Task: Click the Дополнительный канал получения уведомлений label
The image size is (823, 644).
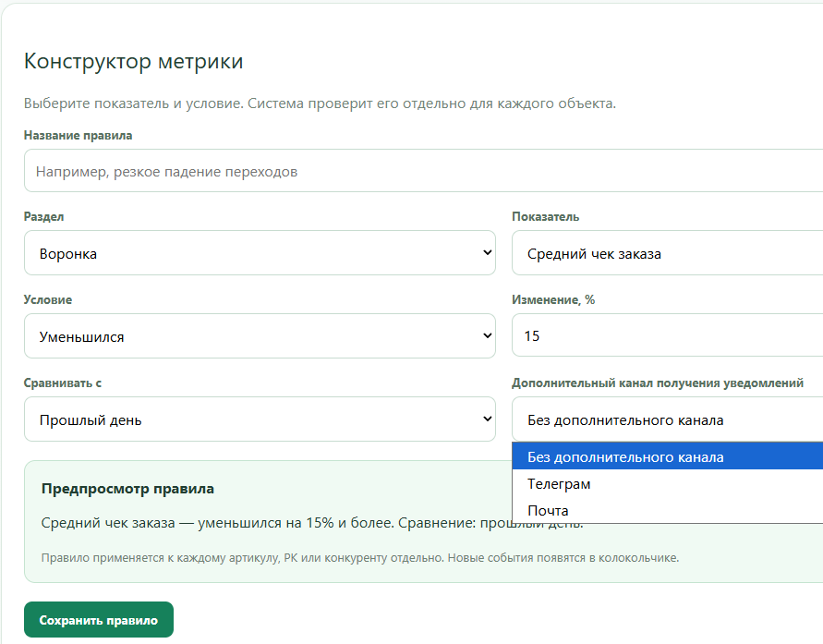Action: tap(658, 383)
